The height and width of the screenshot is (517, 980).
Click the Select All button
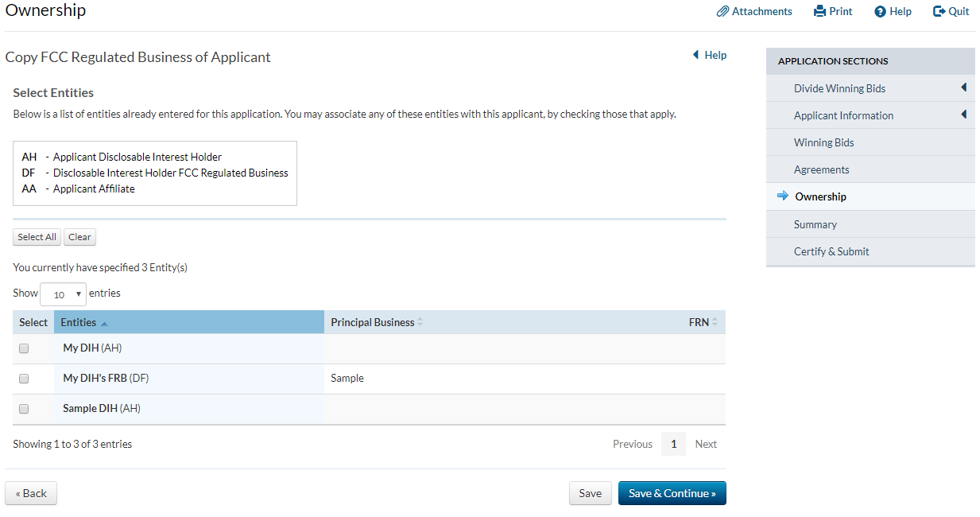(37, 237)
